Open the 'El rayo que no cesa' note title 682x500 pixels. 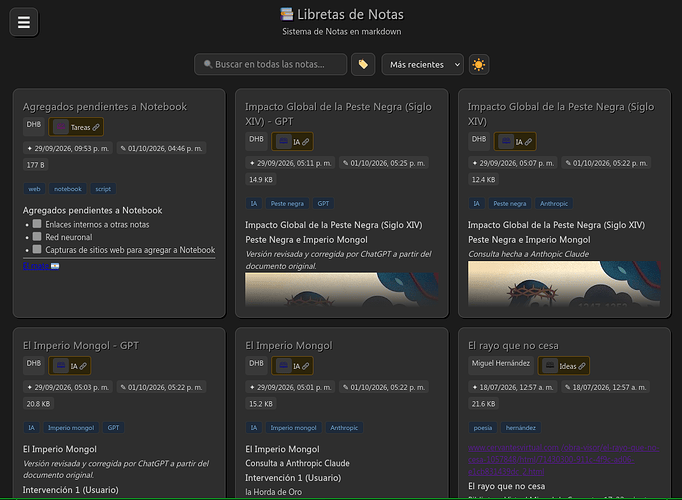click(x=513, y=346)
